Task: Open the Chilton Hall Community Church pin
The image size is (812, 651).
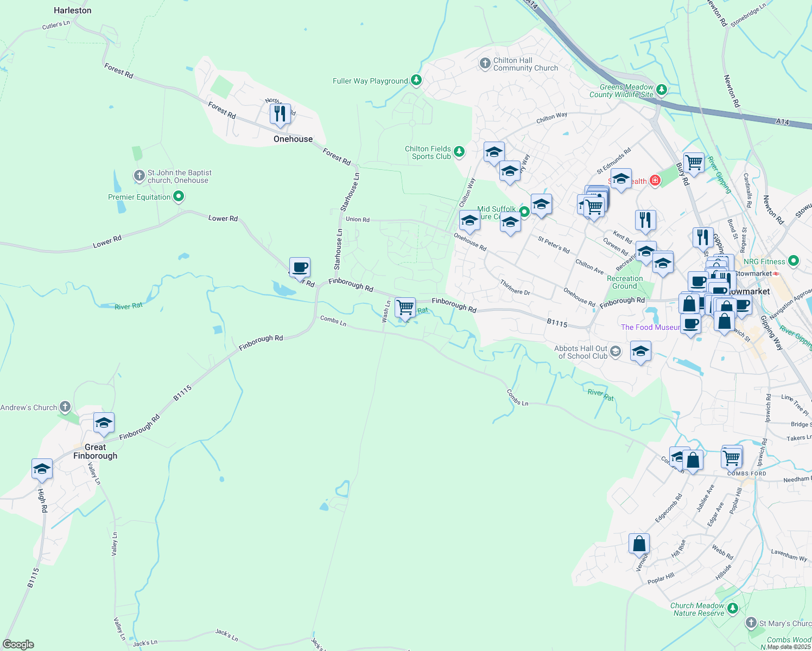Action: point(485,64)
